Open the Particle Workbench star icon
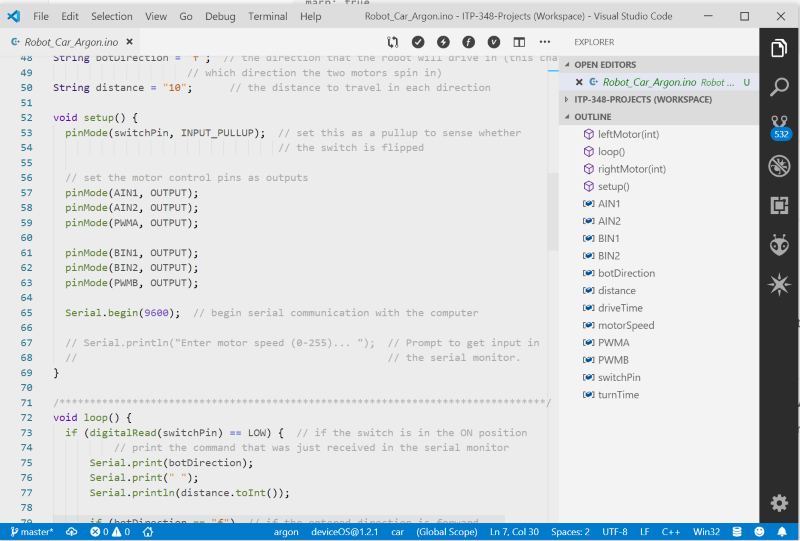This screenshot has width=800, height=541. coord(779,284)
